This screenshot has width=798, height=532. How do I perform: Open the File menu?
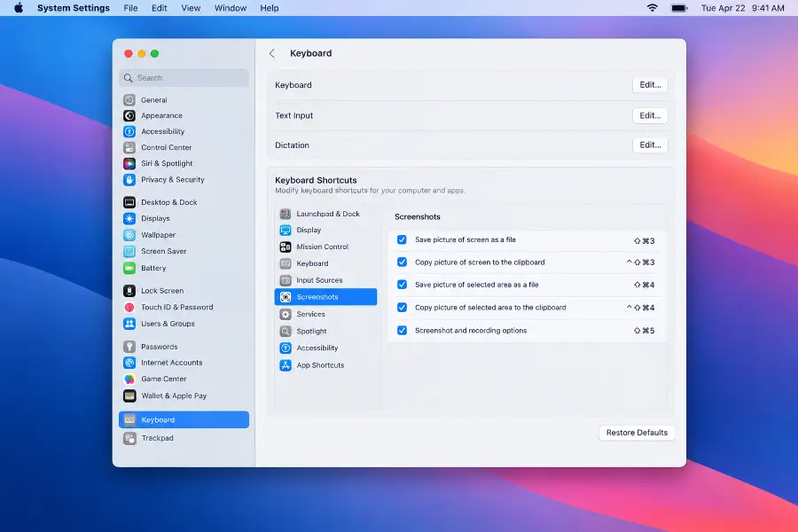point(131,8)
